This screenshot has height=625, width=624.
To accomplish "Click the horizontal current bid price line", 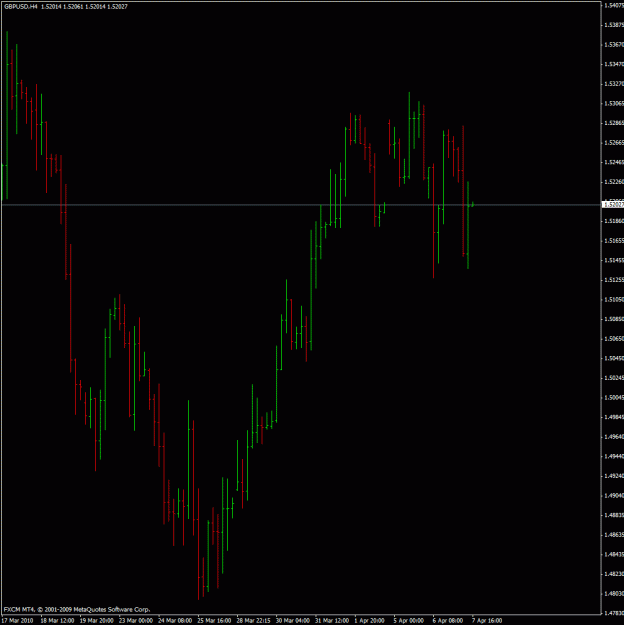I will 301,205.
